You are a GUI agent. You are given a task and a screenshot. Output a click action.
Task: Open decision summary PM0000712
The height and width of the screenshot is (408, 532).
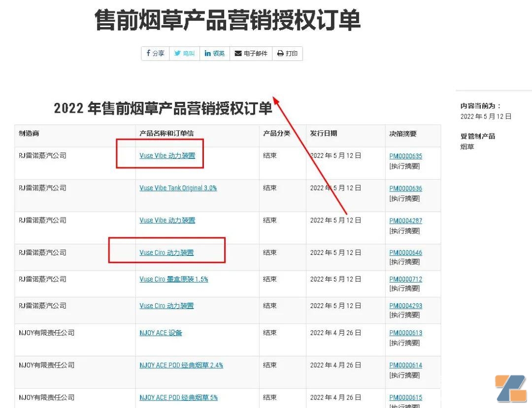[405, 279]
